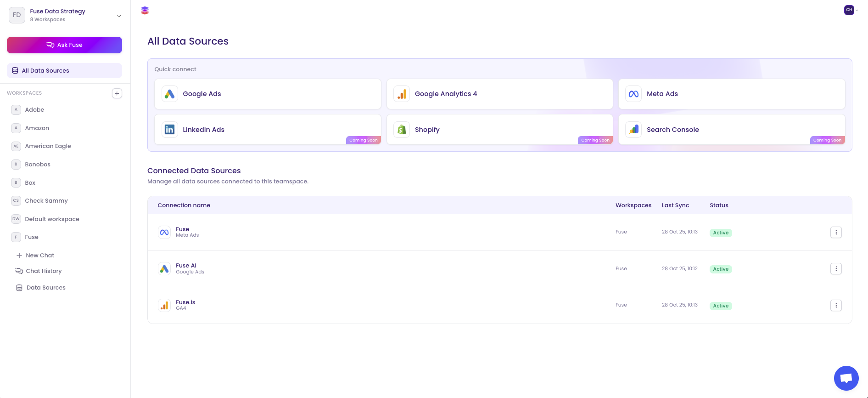This screenshot has width=868, height=398.
Task: Connect Google Analytics 4 from Quick connect
Action: pyautogui.click(x=499, y=94)
